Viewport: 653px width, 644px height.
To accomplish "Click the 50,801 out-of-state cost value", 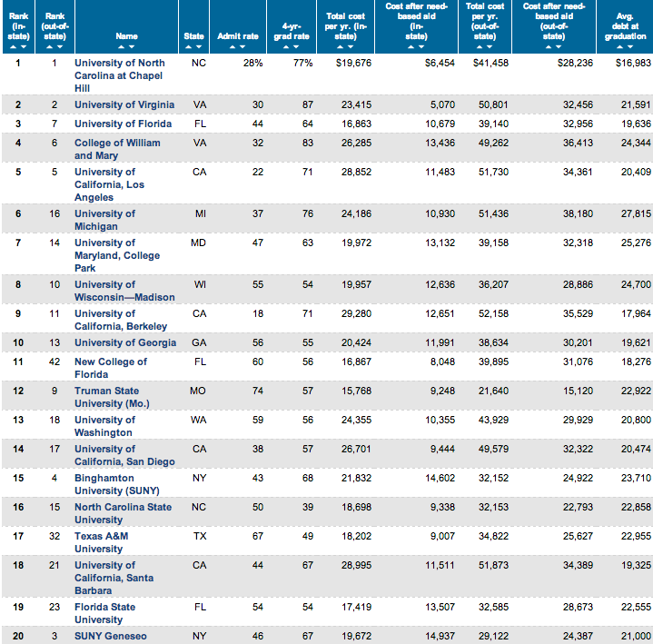I will coord(493,104).
